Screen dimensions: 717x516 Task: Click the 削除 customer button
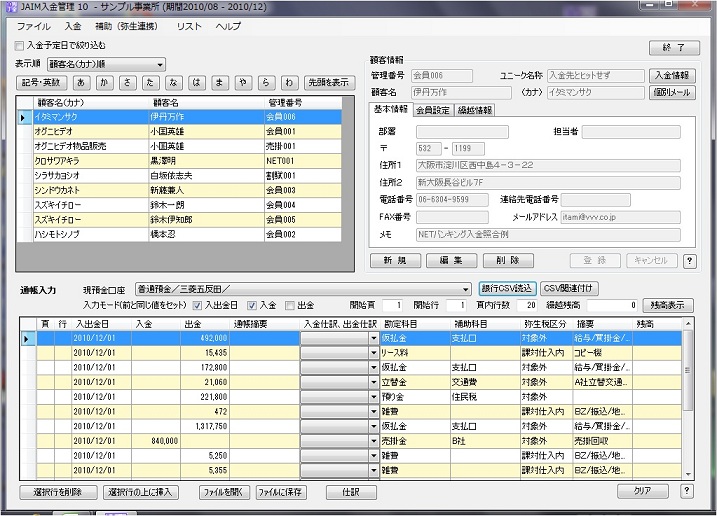coord(508,260)
